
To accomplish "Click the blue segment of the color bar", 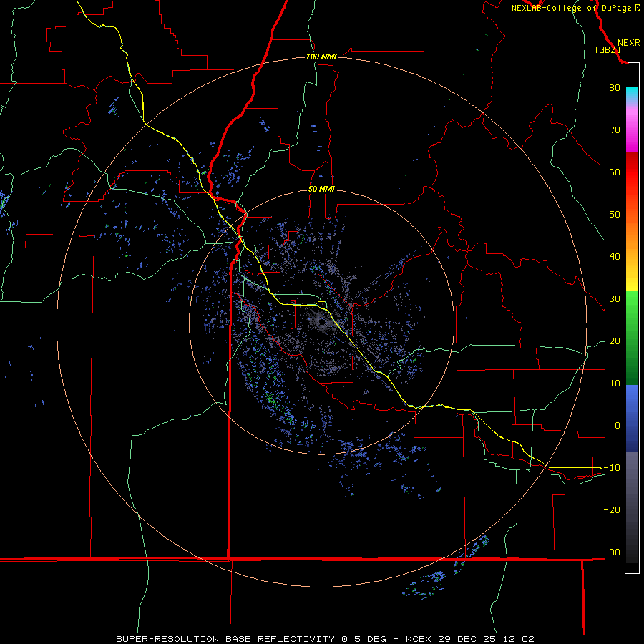I will [x=632, y=419].
